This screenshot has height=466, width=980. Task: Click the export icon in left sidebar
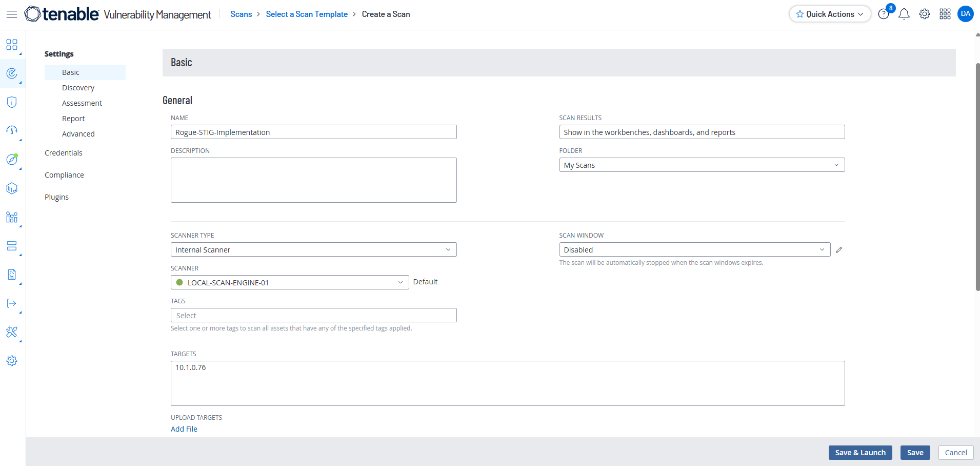click(12, 303)
